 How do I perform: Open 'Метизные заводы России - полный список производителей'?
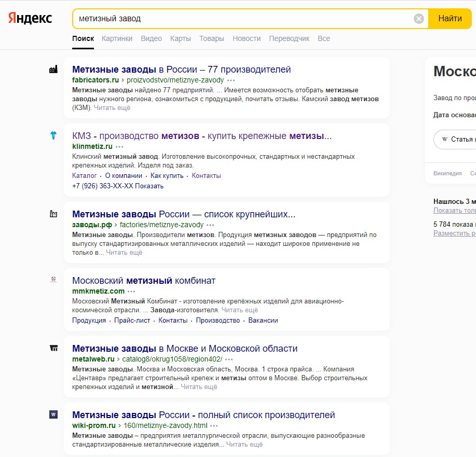[203, 415]
